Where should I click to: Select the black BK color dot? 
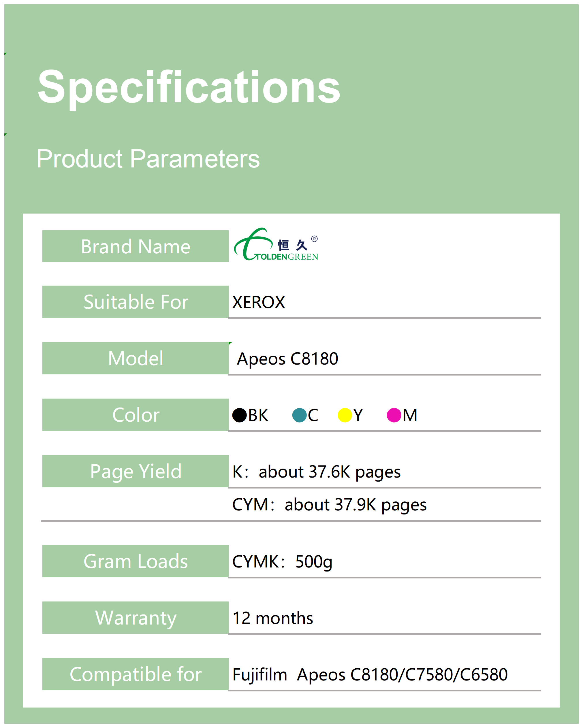(240, 415)
